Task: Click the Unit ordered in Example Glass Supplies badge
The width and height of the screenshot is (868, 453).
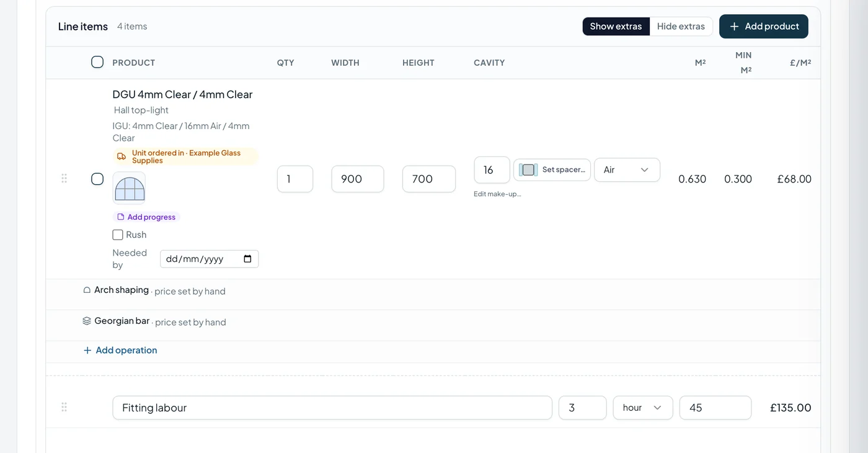Action: click(185, 156)
